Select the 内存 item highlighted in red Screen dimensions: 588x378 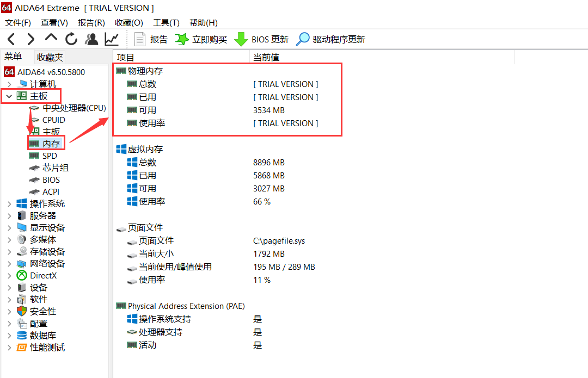[52, 144]
